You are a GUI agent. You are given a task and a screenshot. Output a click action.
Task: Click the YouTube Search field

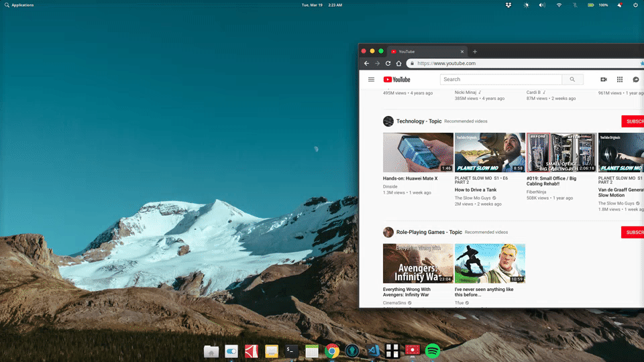pyautogui.click(x=501, y=80)
